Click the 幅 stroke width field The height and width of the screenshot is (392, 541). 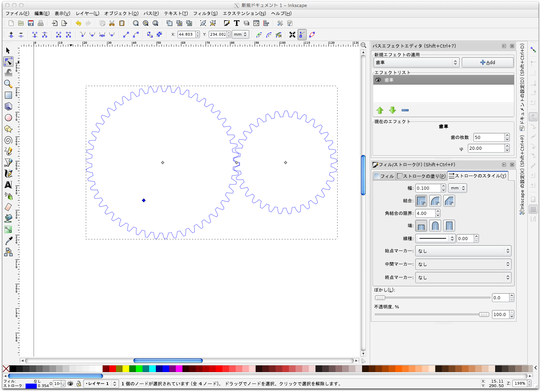point(428,188)
